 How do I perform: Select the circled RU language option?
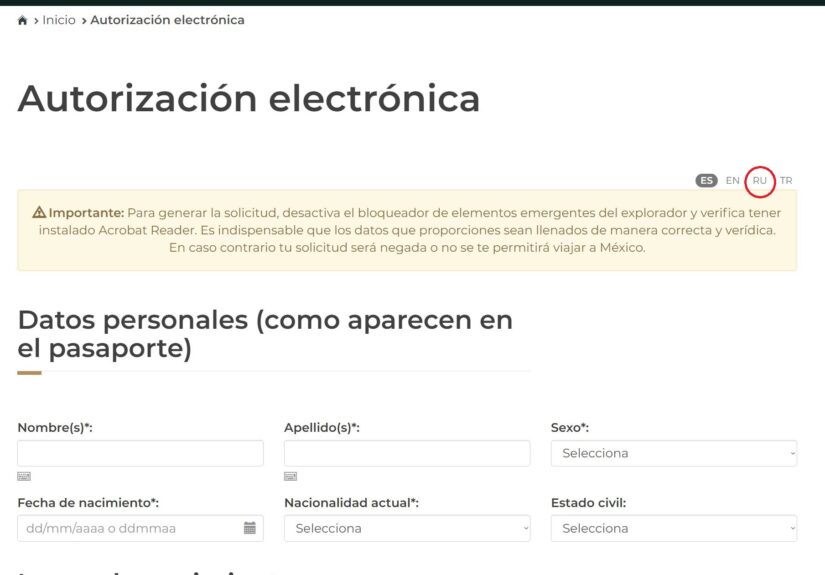tap(760, 181)
